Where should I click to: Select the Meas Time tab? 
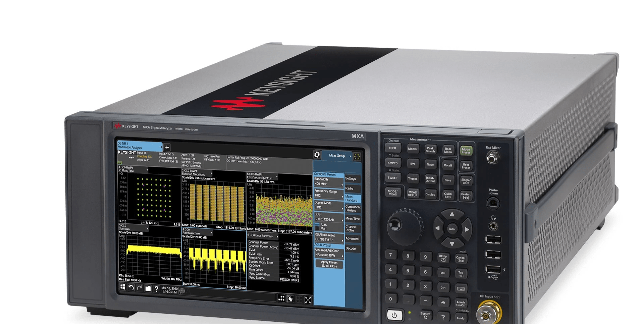click(x=353, y=219)
